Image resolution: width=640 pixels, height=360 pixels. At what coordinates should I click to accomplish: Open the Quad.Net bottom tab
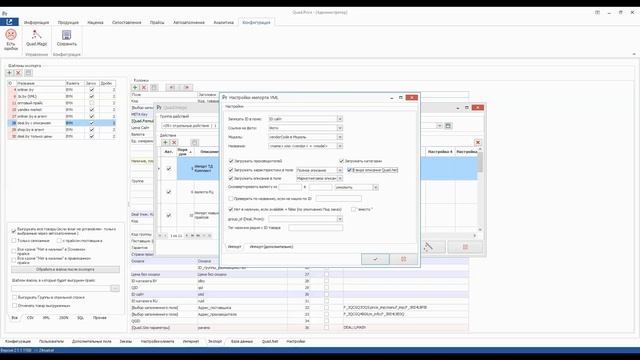pos(270,341)
